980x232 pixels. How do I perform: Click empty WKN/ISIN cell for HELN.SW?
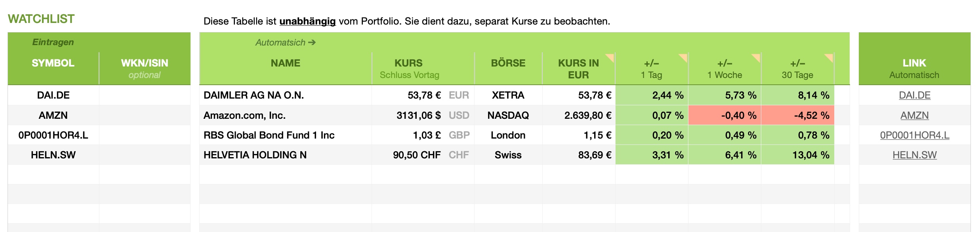145,155
